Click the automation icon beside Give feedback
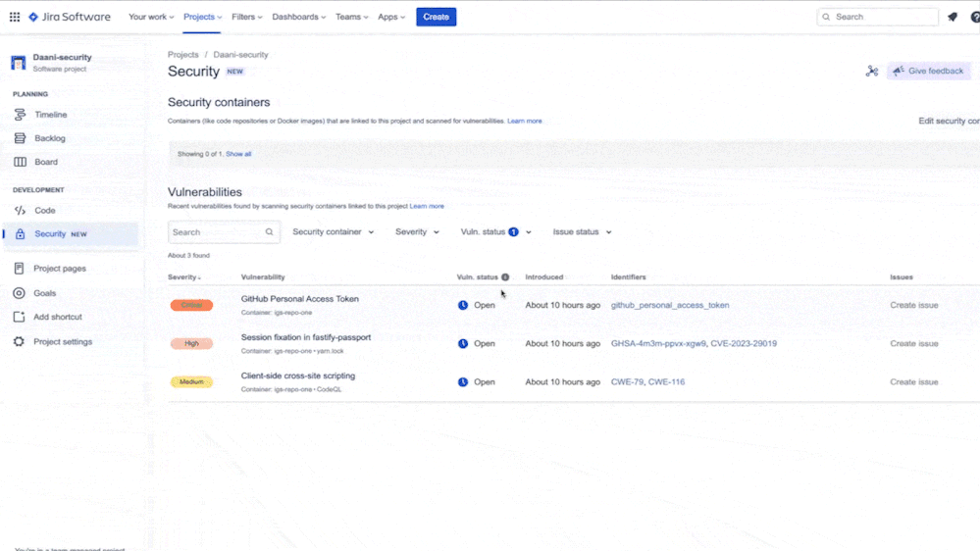This screenshot has width=980, height=551. pyautogui.click(x=872, y=72)
